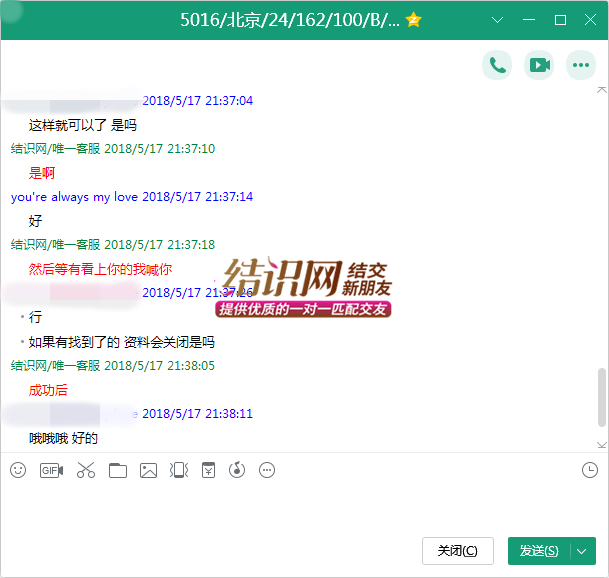
Task: Start a voice call
Action: point(497,65)
